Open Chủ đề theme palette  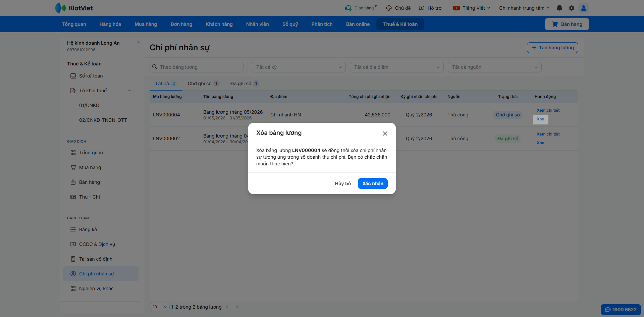click(389, 8)
